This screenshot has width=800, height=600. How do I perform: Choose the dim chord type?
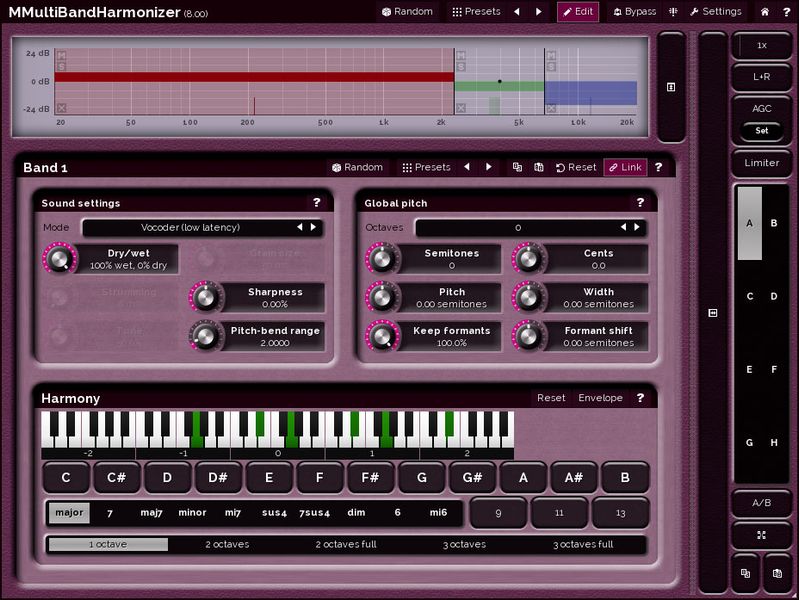point(356,513)
